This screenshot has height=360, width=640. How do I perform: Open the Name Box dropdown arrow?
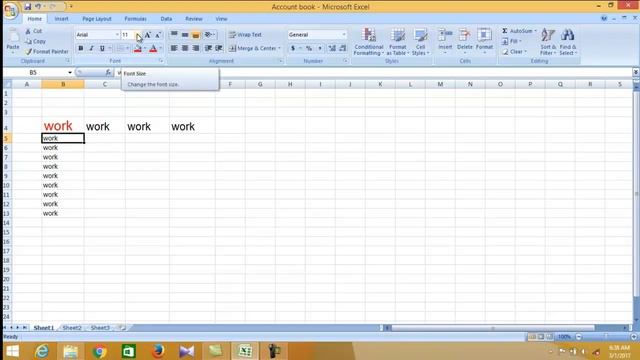(x=70, y=73)
